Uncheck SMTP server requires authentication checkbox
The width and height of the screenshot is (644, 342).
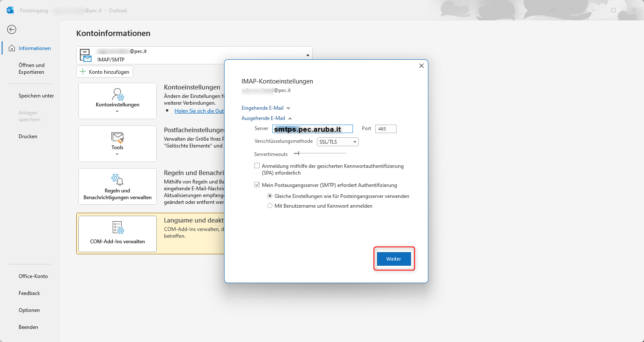[x=257, y=185]
